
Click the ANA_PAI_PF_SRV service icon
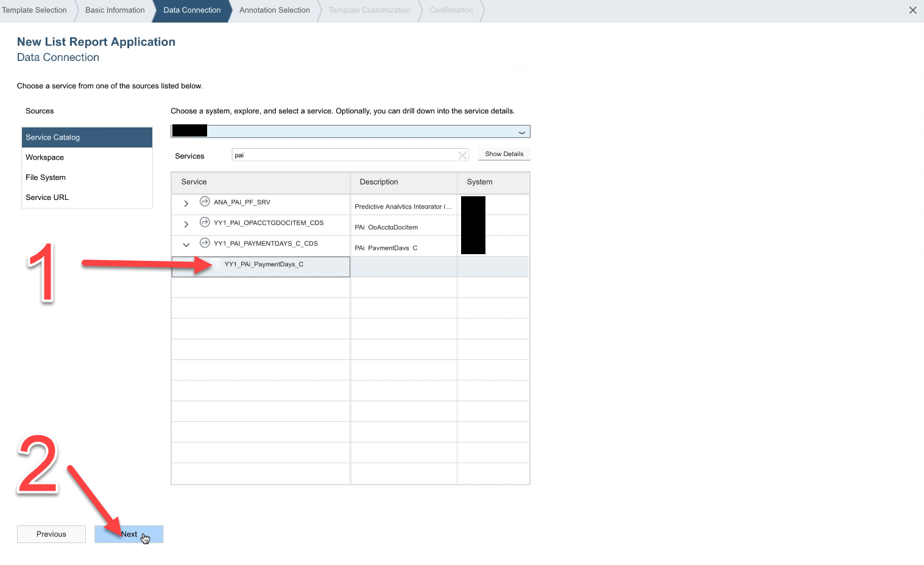point(205,202)
